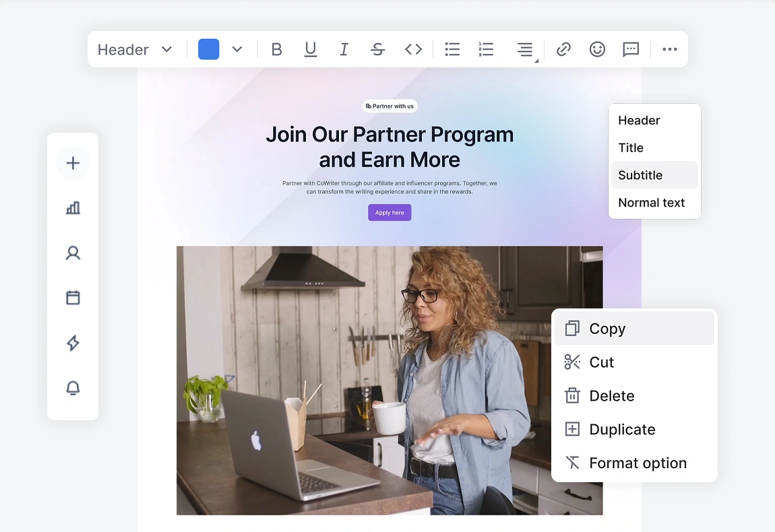Apply underline formatting
The width and height of the screenshot is (775, 532).
coord(310,49)
